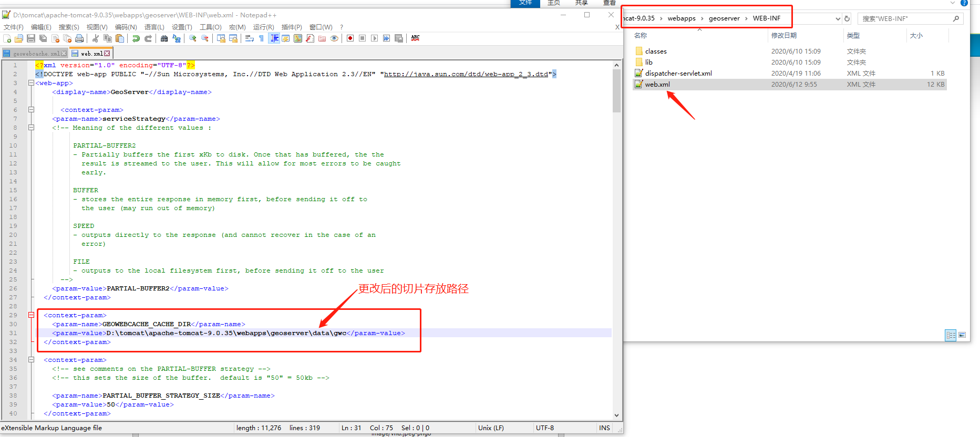Expand the chevron after geoserver in the address bar

(x=746, y=18)
